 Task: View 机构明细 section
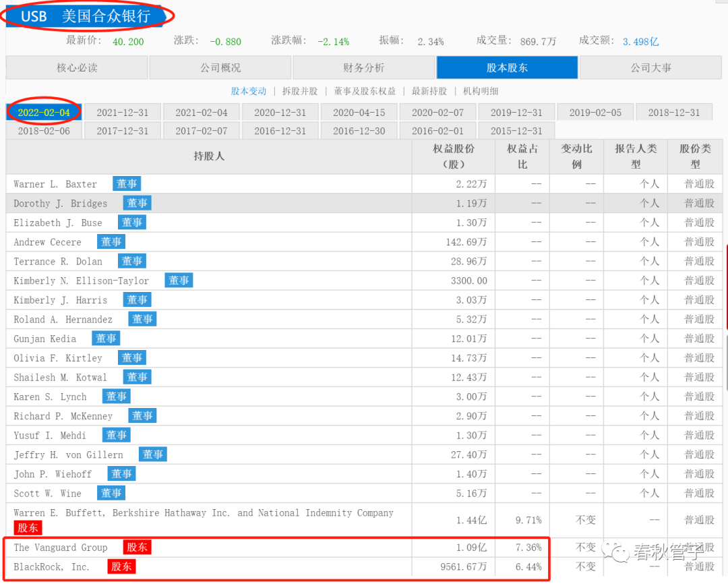481,91
